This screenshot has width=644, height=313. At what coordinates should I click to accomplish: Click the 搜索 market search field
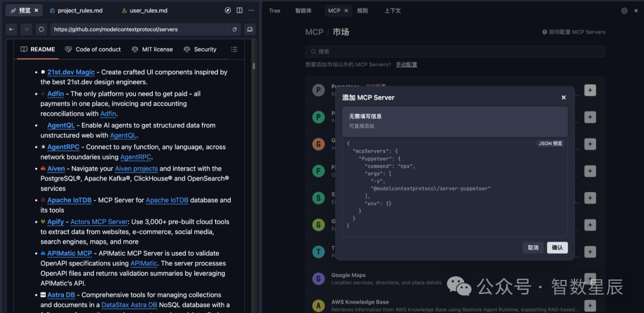tap(455, 51)
